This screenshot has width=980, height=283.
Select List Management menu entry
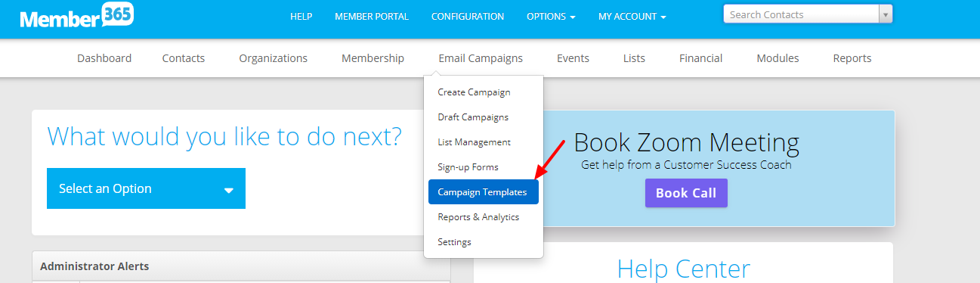pos(484,142)
